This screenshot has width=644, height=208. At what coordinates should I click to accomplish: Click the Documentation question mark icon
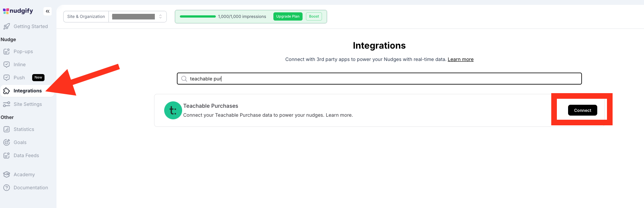click(x=6, y=188)
